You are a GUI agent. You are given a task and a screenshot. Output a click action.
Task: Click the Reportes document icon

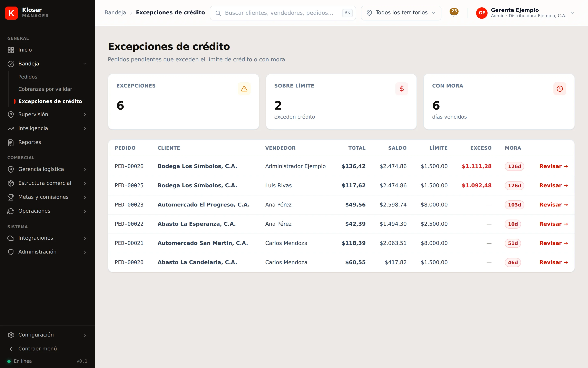(x=11, y=142)
